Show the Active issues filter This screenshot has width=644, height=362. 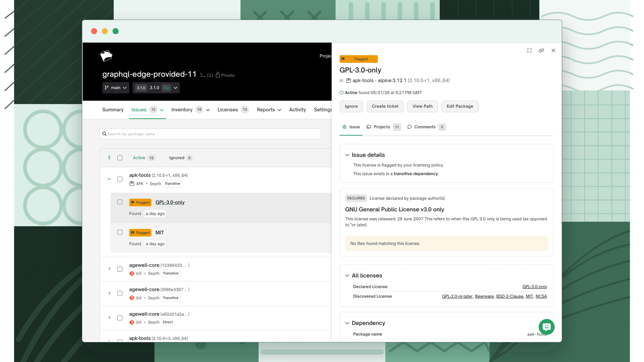144,158
